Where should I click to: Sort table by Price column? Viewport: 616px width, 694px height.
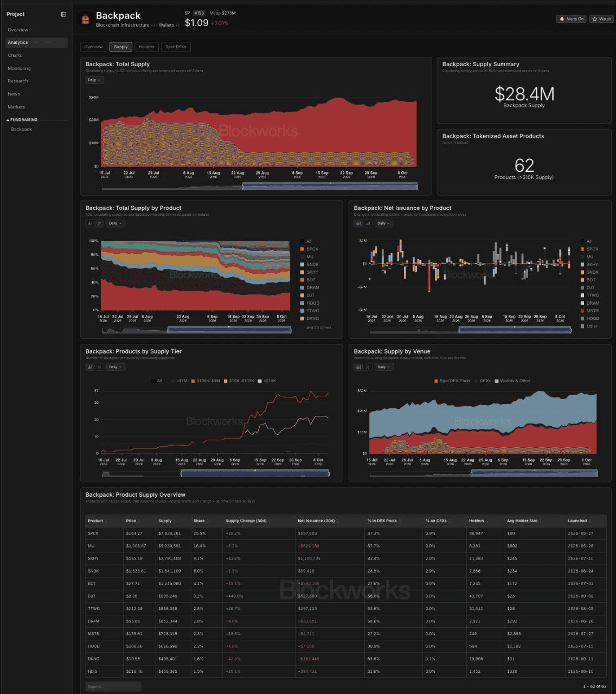pos(132,521)
